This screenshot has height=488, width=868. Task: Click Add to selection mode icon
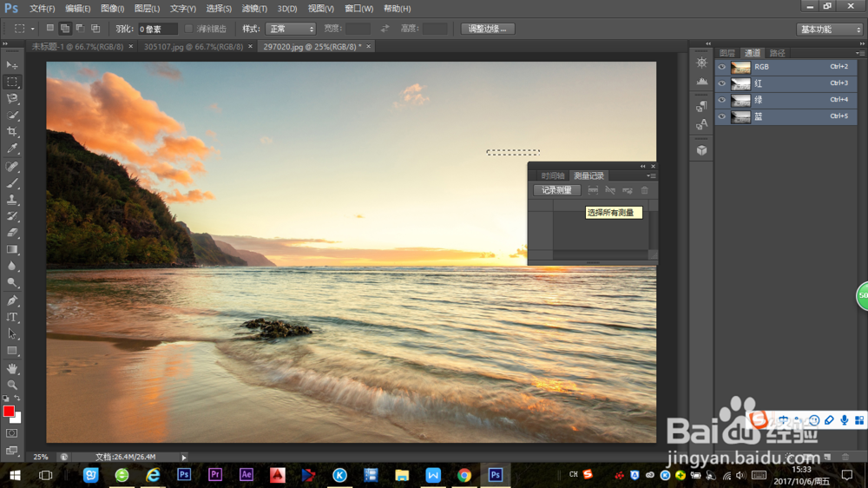coord(65,29)
